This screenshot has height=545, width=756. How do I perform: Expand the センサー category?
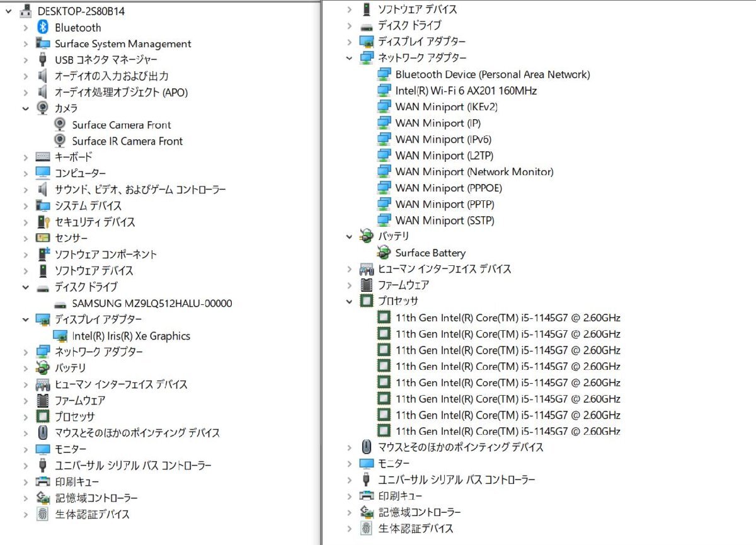[x=25, y=238]
